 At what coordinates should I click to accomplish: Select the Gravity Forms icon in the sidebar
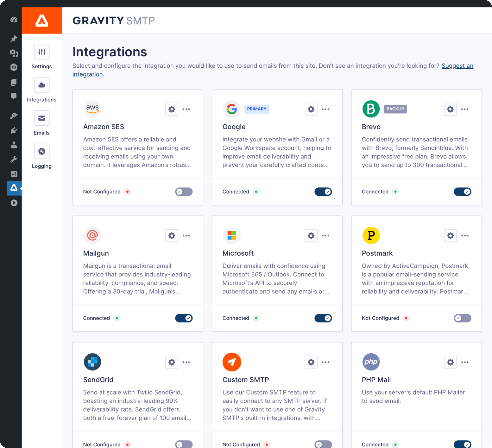tap(14, 67)
